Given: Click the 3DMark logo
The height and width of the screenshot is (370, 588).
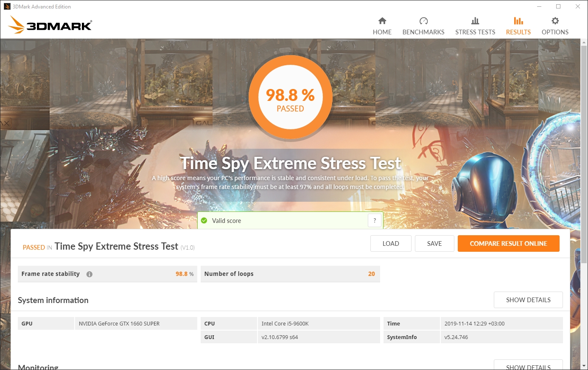Looking at the screenshot, I should coord(50,25).
